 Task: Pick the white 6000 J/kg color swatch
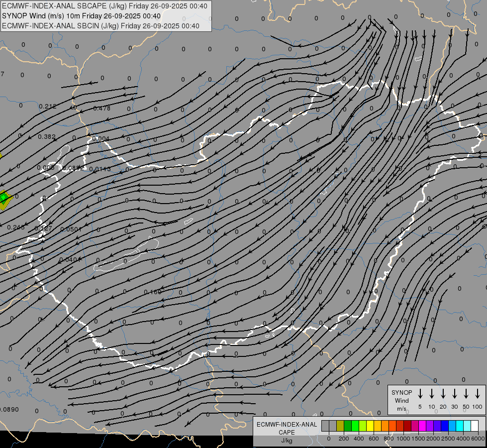pos(474,426)
